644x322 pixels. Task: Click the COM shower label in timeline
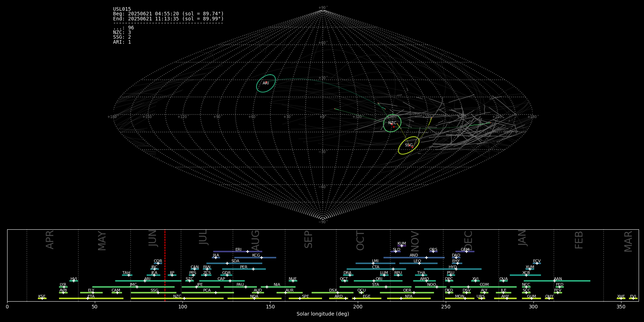(x=484, y=285)
